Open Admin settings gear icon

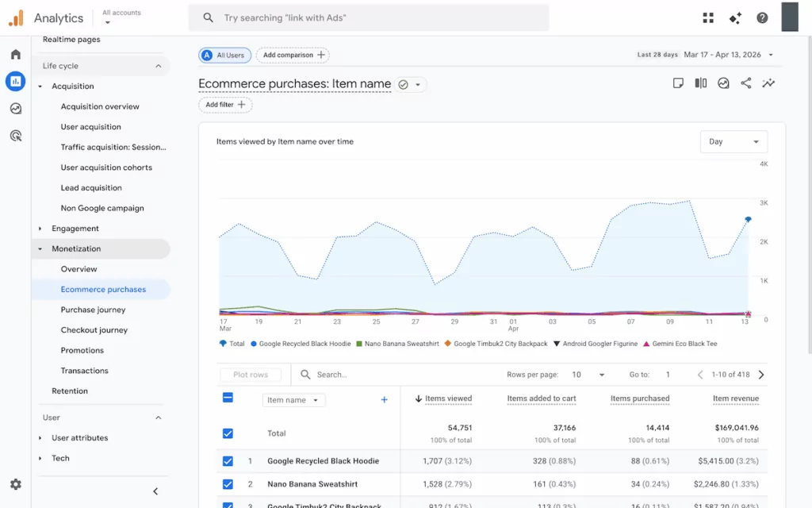(16, 484)
